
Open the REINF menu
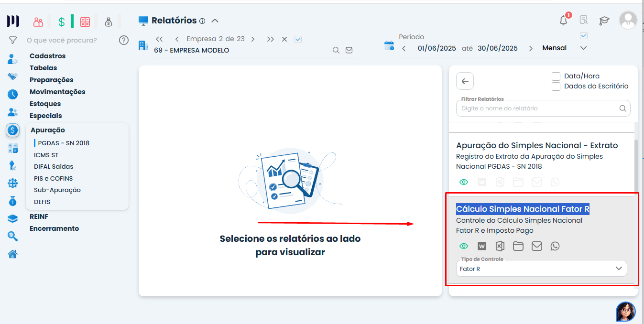[39, 216]
